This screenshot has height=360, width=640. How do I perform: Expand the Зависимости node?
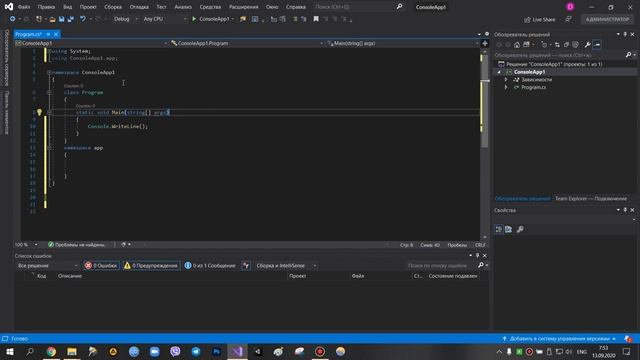pyautogui.click(x=506, y=80)
